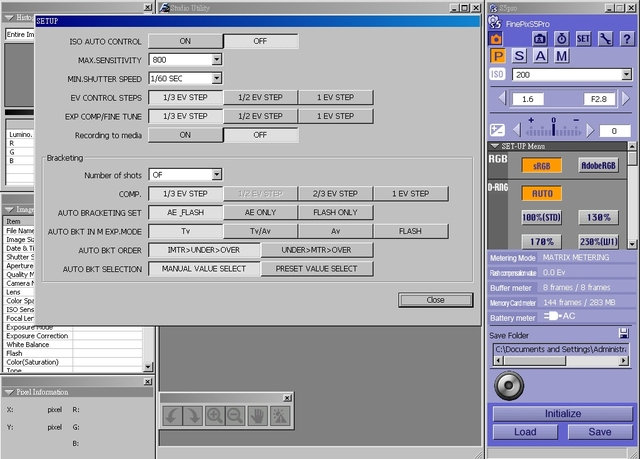Click the Initialize button
This screenshot has height=459, width=640.
(563, 414)
